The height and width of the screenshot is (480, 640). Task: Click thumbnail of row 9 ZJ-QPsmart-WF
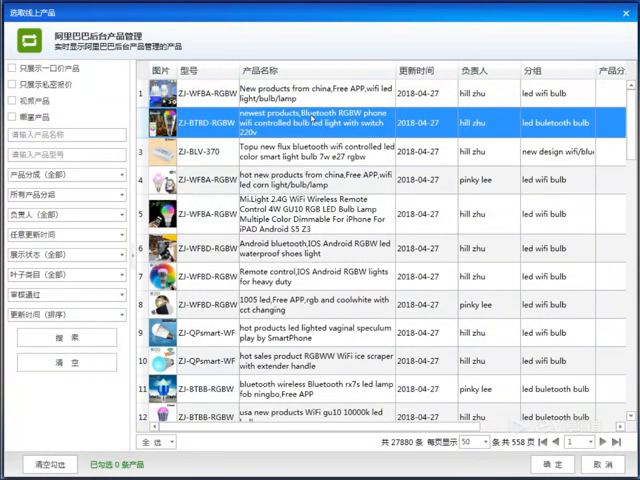162,333
